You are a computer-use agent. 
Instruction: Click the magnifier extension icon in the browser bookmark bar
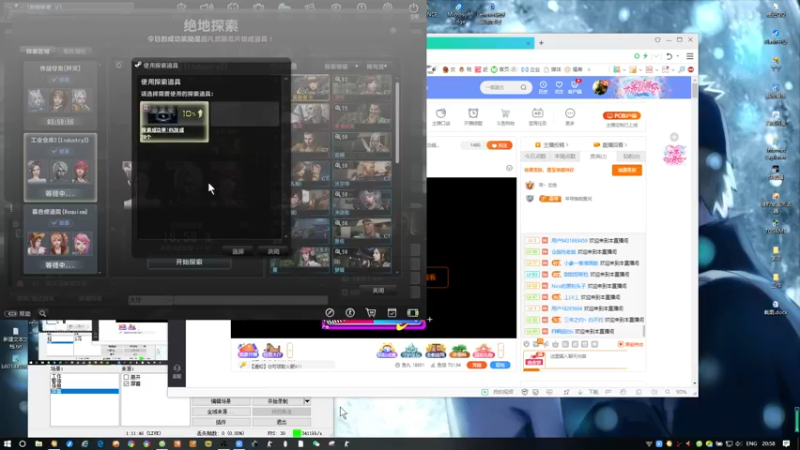(x=682, y=69)
